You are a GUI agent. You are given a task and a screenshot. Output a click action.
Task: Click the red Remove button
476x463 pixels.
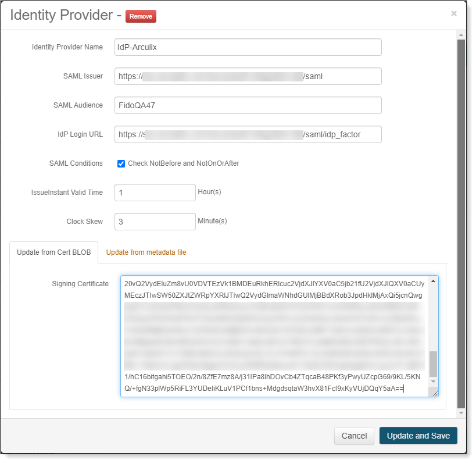141,16
